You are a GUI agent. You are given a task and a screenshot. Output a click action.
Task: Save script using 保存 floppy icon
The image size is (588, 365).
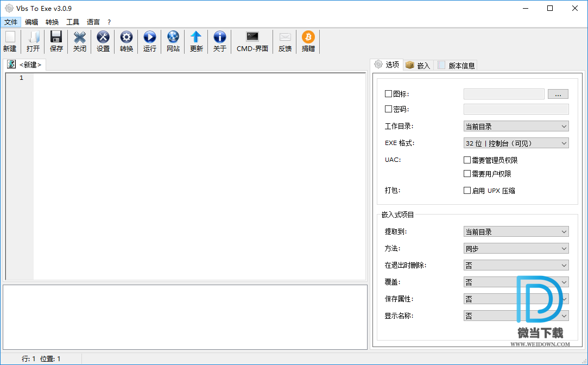click(56, 41)
